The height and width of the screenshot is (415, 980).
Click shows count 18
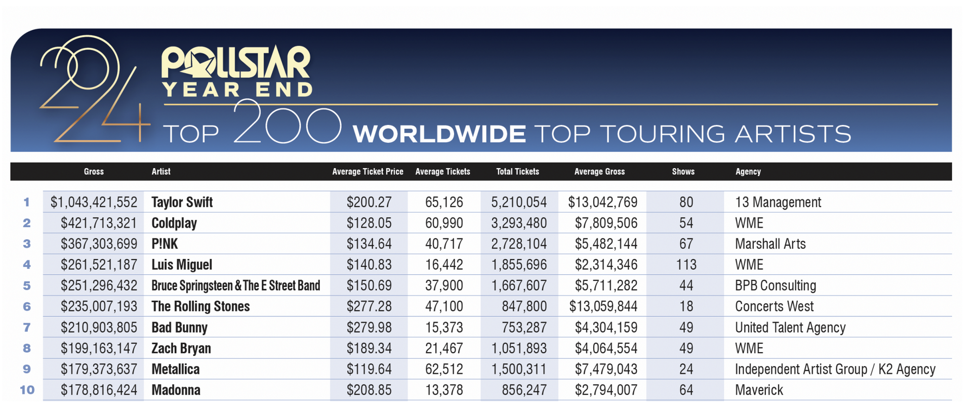click(x=686, y=306)
